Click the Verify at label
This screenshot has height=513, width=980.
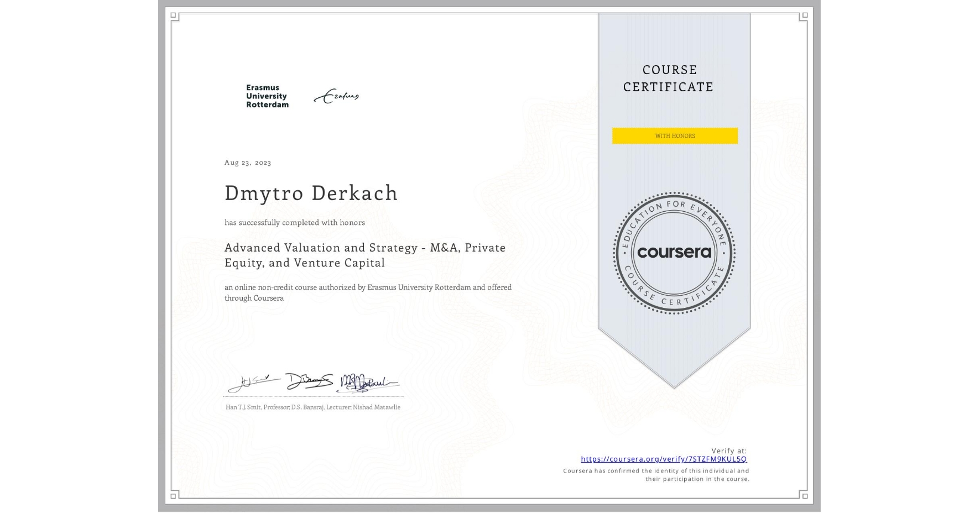pyautogui.click(x=728, y=451)
